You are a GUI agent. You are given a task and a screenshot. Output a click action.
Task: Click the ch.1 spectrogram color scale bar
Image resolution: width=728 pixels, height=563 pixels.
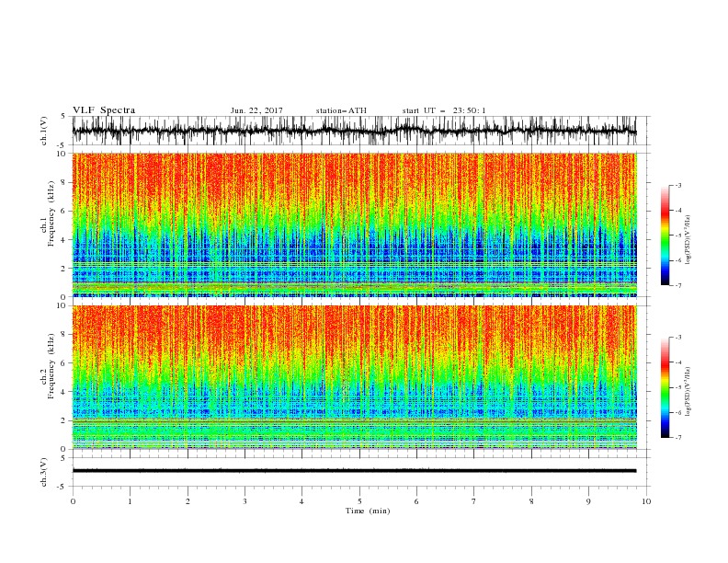(x=665, y=236)
